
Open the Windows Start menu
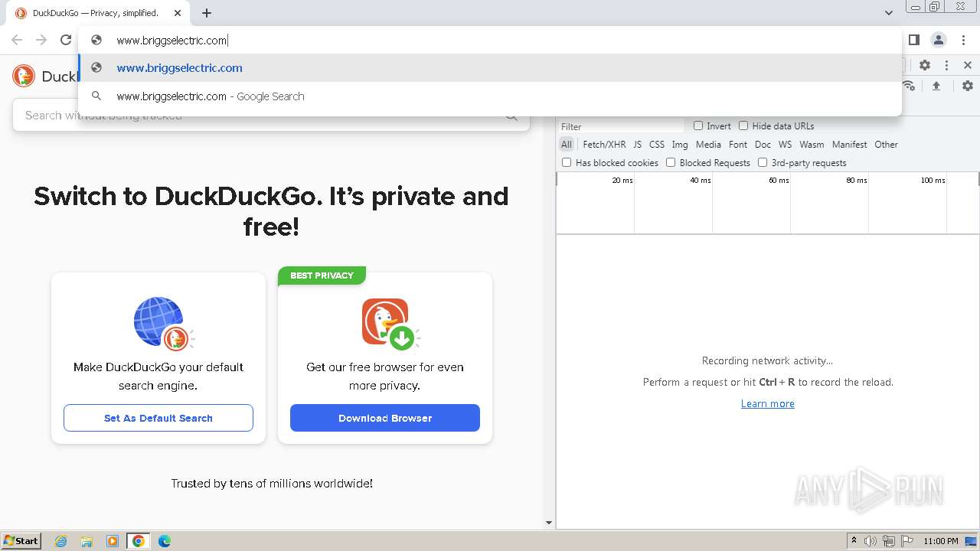tap(21, 541)
